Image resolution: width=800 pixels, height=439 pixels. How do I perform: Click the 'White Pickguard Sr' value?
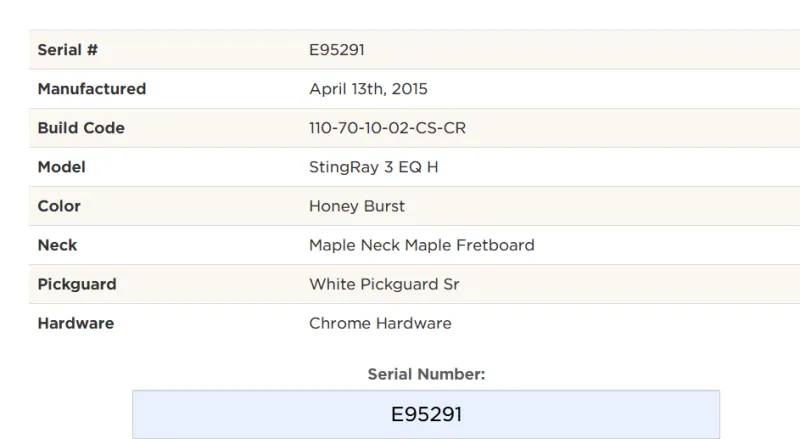click(384, 284)
